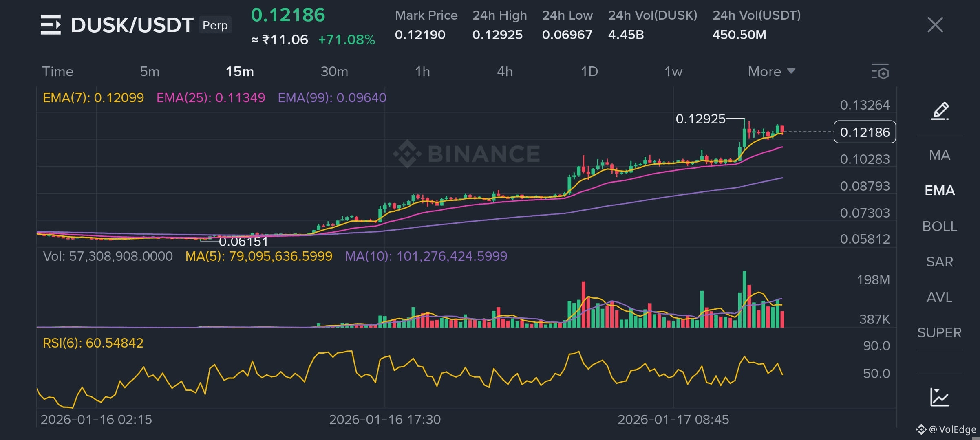
Task: Select the 30m interval
Action: 334,72
